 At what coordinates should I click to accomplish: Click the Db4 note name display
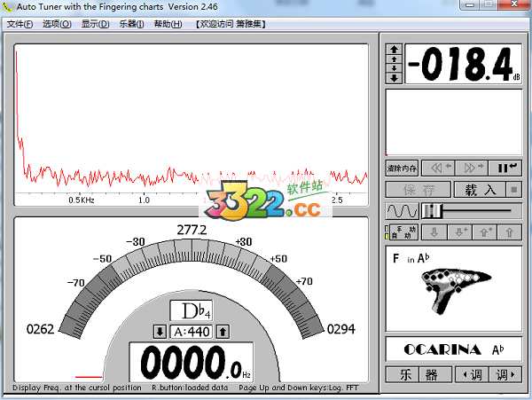tap(192, 311)
